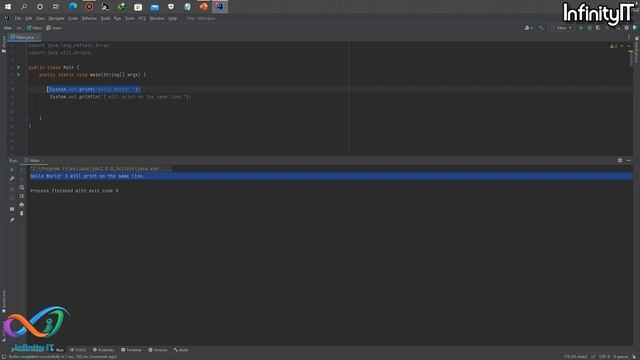Stop the process in Run panel
This screenshot has width=640, height=360.
12,189
